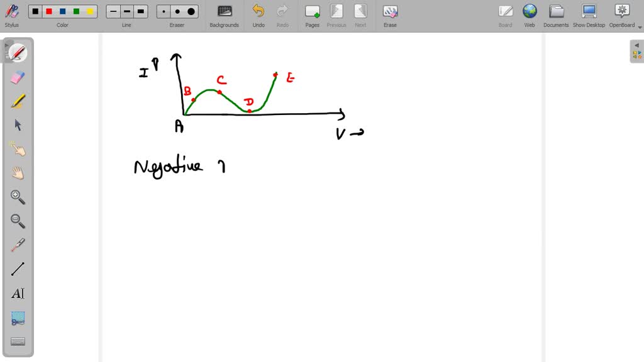Viewport: 644px width, 362px height.
Task: Select the Highlighter tool in the sidebar
Action: click(x=18, y=101)
